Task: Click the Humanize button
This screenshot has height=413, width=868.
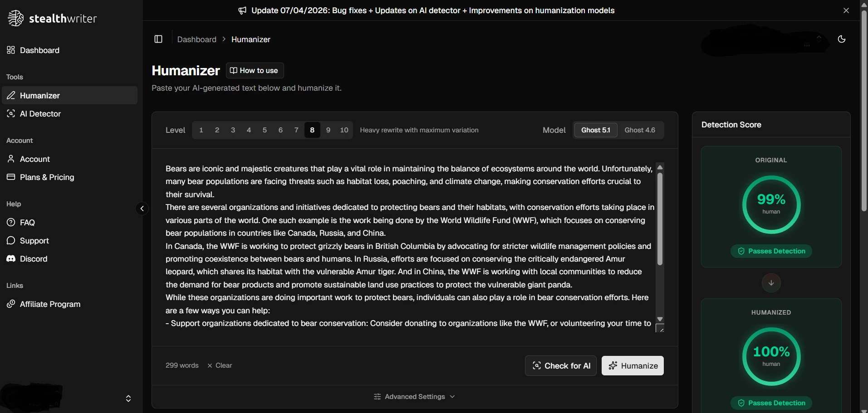Action: [x=633, y=365]
